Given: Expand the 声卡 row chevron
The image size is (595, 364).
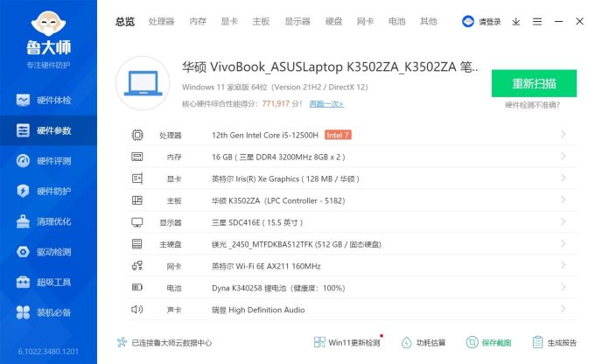Looking at the screenshot, I should pyautogui.click(x=563, y=309).
